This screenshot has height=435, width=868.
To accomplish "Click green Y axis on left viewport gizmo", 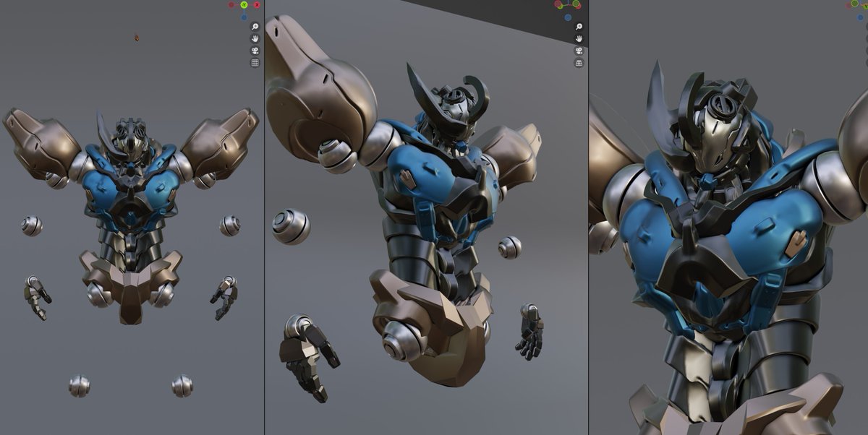I will (x=244, y=4).
